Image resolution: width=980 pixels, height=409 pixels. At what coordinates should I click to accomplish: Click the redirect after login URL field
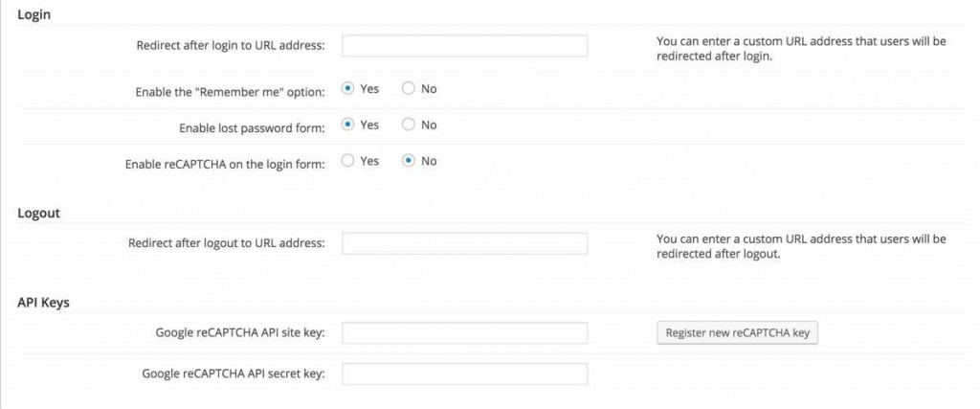point(464,46)
